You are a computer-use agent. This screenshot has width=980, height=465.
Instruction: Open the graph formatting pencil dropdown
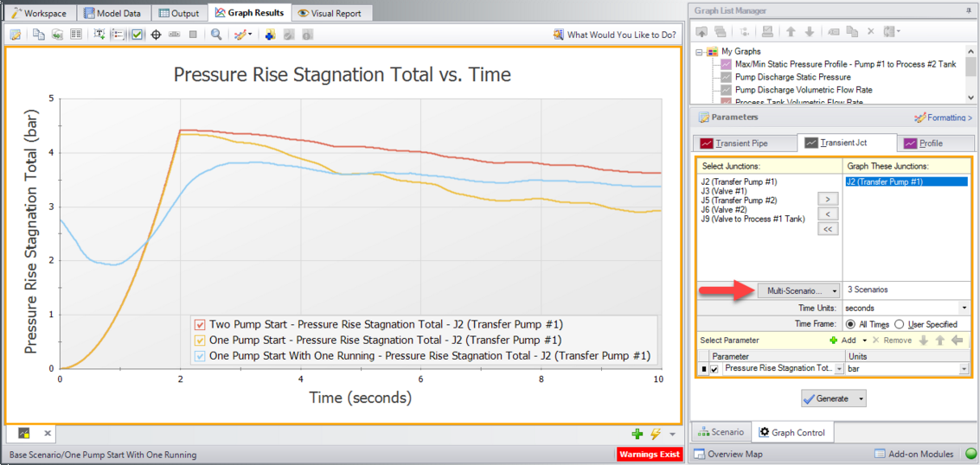click(243, 35)
